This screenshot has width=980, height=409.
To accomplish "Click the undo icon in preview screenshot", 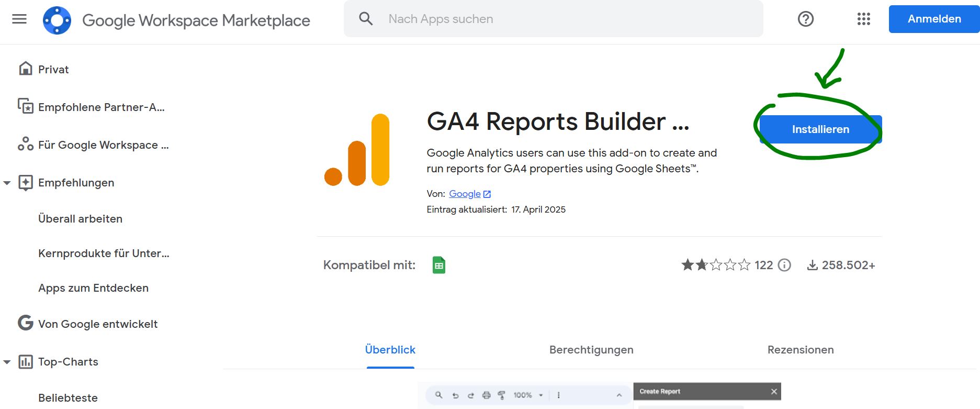I will [455, 395].
